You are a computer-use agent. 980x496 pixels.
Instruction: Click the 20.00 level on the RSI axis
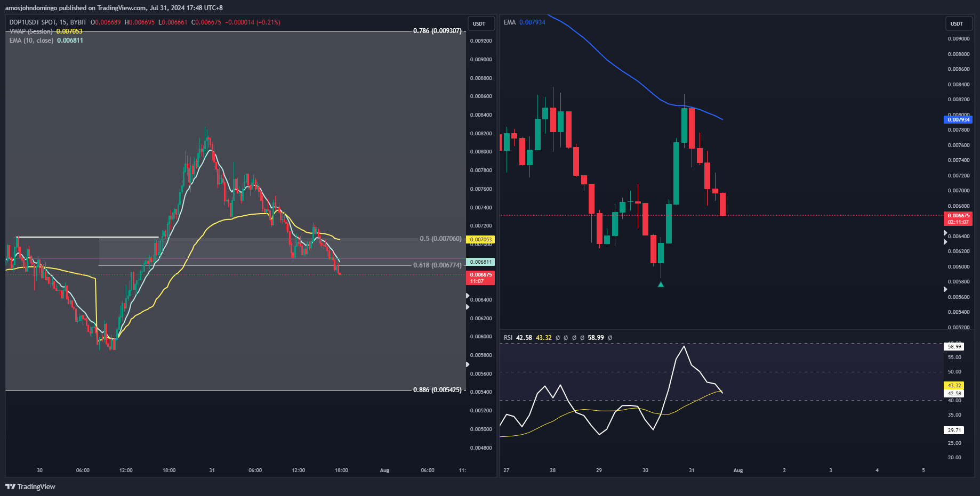point(954,458)
